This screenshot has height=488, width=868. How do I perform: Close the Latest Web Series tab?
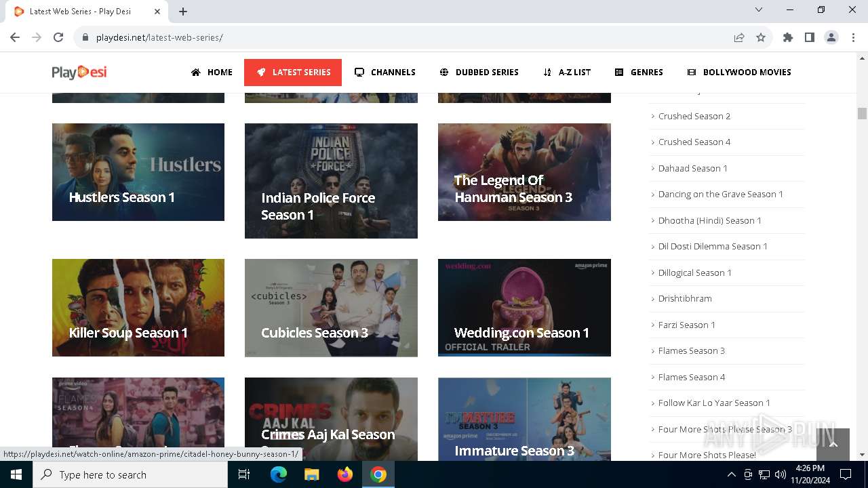tap(158, 12)
